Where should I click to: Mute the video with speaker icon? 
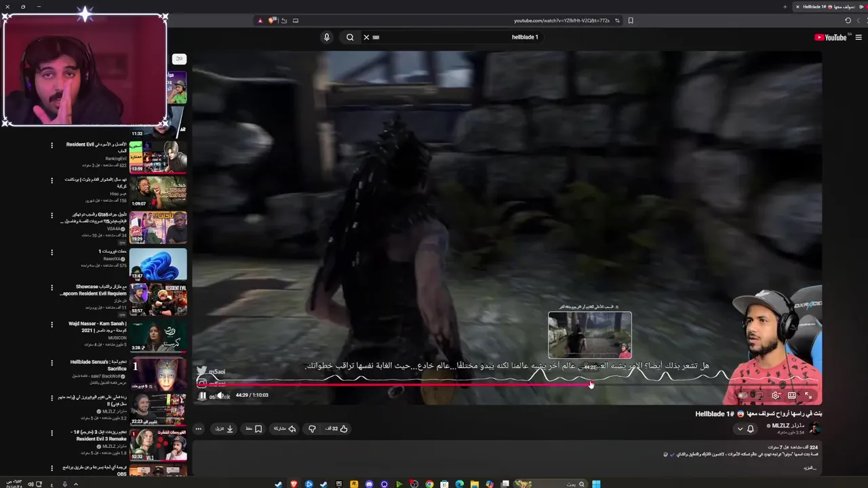click(219, 396)
